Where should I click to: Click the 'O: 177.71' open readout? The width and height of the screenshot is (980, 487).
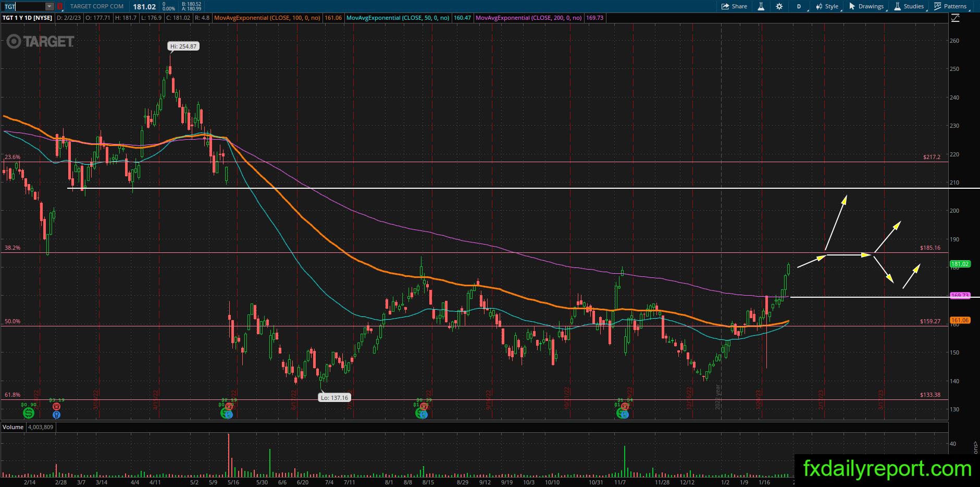97,18
